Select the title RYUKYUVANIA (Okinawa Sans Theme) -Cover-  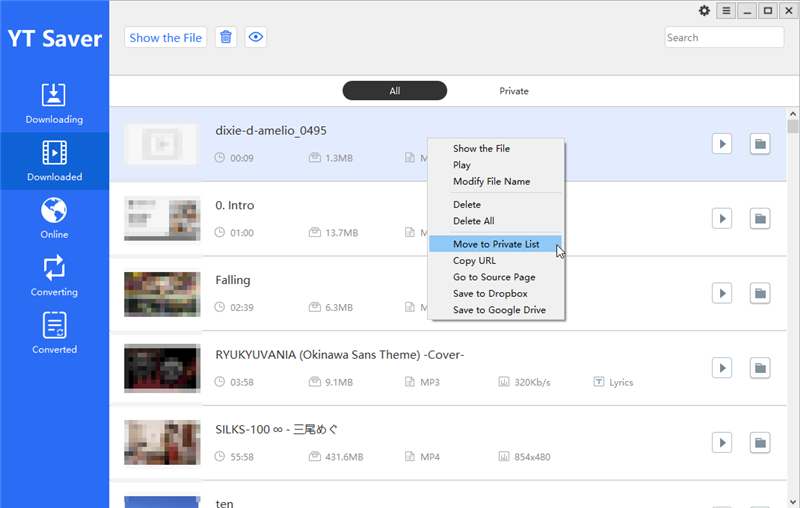tap(340, 354)
